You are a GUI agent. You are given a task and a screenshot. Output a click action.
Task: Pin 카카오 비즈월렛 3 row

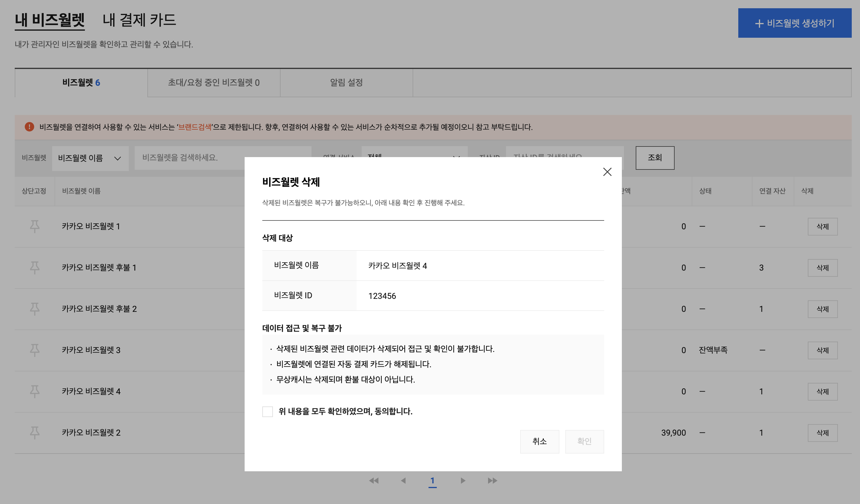point(34,350)
